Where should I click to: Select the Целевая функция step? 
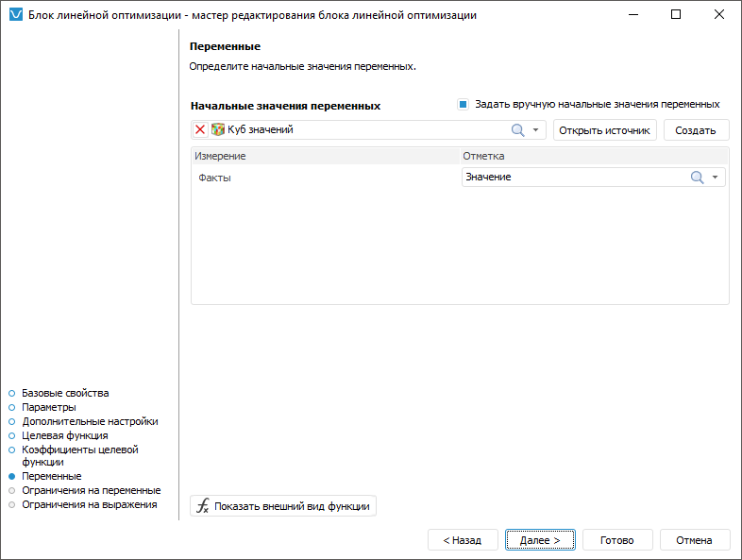point(64,435)
